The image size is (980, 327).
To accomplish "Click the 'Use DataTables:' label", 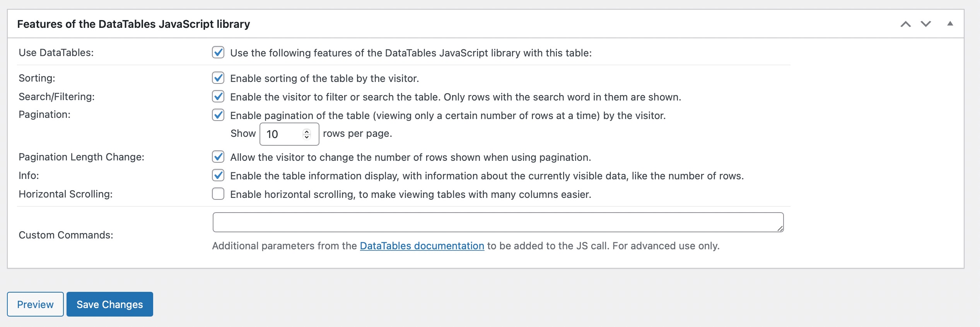I will point(56,53).
